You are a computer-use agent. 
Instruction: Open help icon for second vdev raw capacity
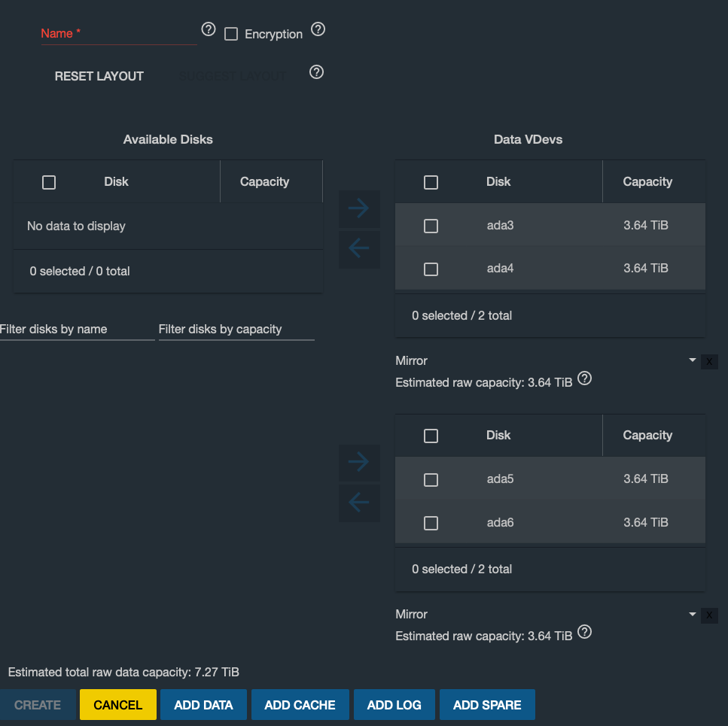point(584,632)
